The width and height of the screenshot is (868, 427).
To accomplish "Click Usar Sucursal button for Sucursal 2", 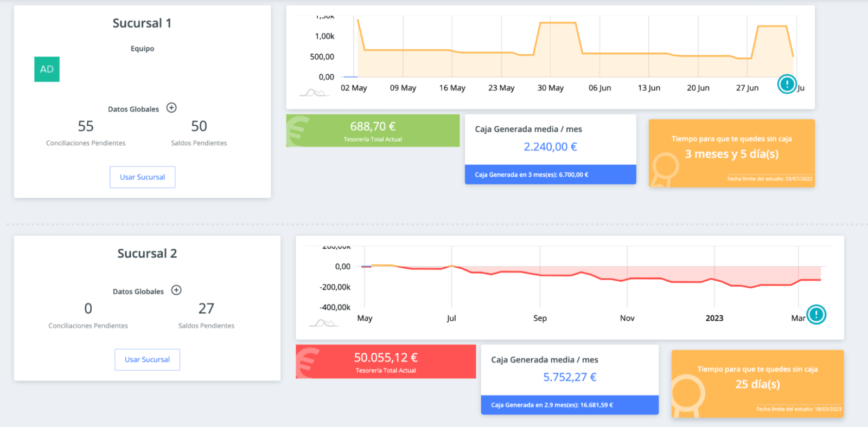I will coord(147,360).
